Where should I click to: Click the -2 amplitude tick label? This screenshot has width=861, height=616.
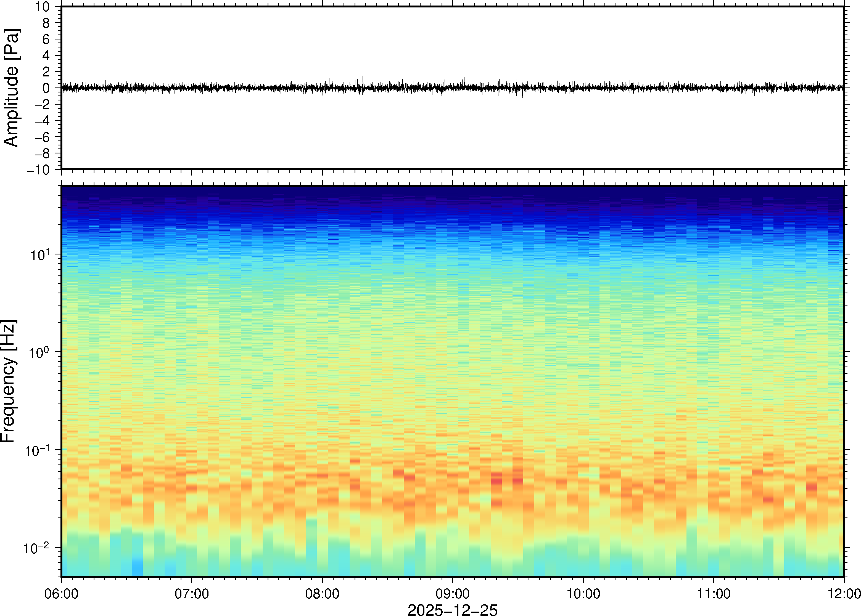tap(42, 105)
